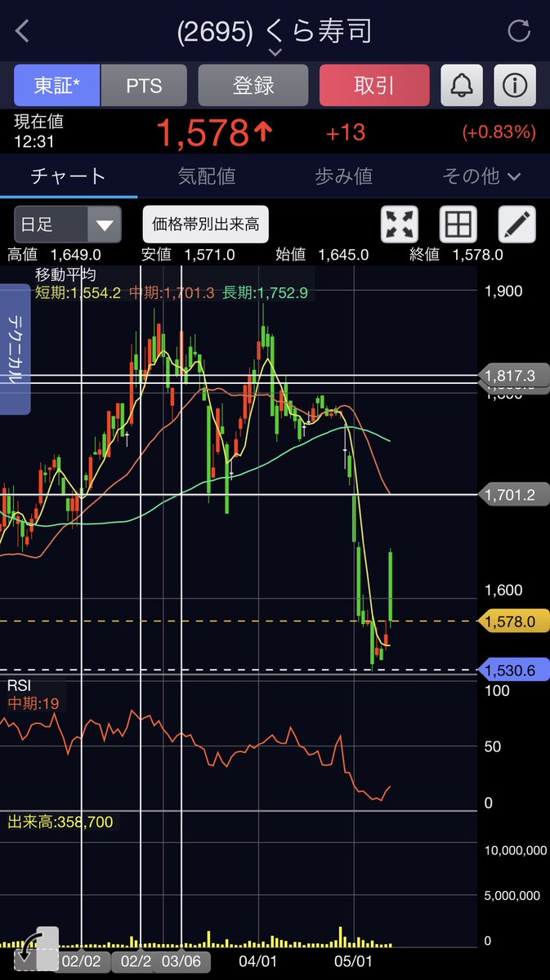Expand the chart to fullscreen
Viewport: 550px width, 980px height.
pos(400,225)
